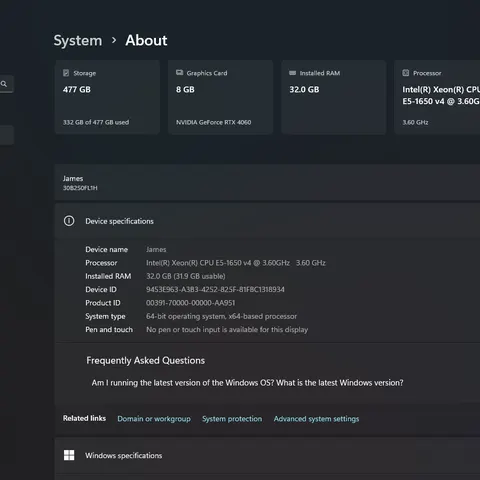Click the 32.0 GB (31.9 GB usable) value
This screenshot has width=480, height=480.
[186, 276]
